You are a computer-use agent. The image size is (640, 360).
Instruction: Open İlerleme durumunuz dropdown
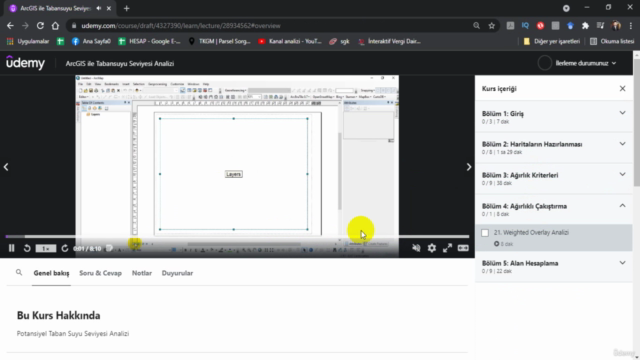pos(586,63)
